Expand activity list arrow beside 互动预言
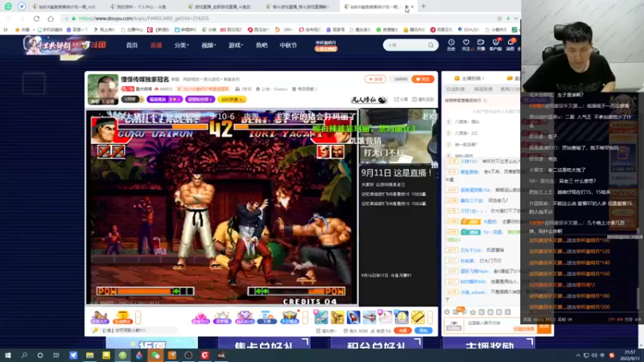Image resolution: width=644 pixels, height=362 pixels. 138,317
